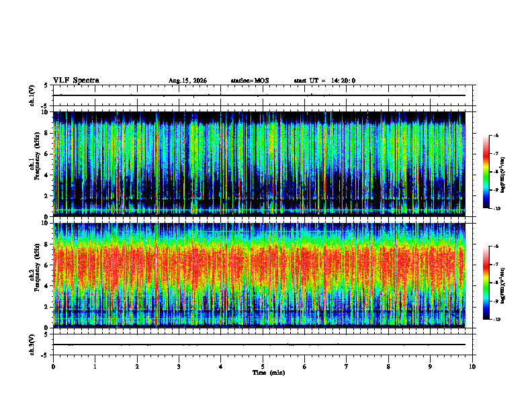
Task: Click the ch.1 color bar title log(PSD)
Action: 503,175
